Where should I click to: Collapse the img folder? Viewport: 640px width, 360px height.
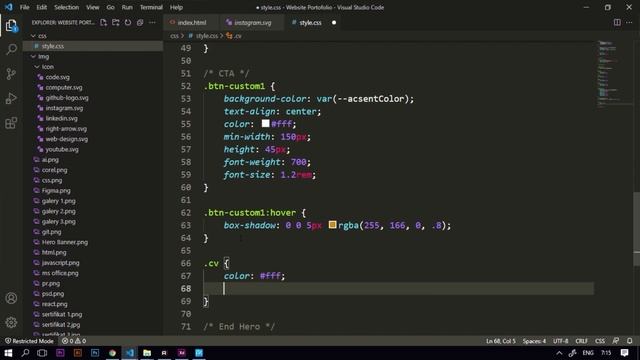33,56
